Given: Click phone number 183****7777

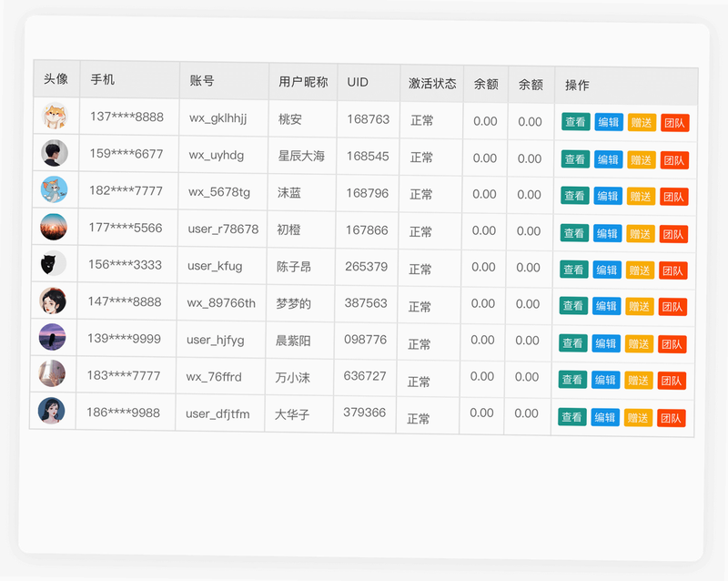Looking at the screenshot, I should [124, 375].
